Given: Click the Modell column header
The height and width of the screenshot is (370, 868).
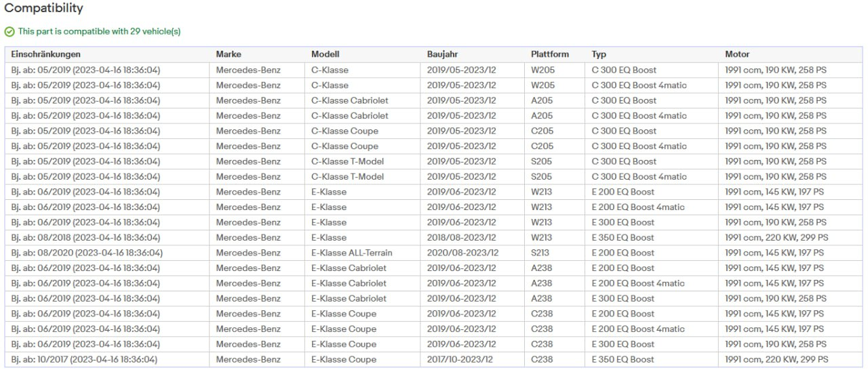Looking at the screenshot, I should (x=325, y=54).
